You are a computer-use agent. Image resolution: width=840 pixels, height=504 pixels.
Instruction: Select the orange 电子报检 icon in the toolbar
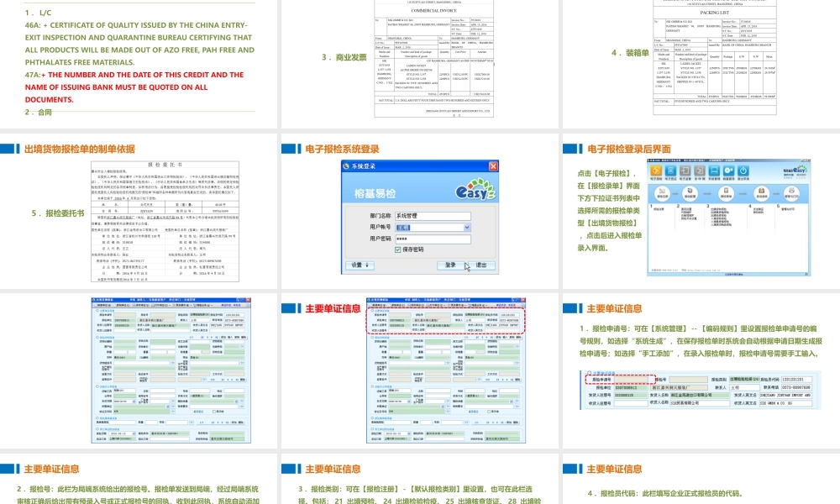pos(656,171)
